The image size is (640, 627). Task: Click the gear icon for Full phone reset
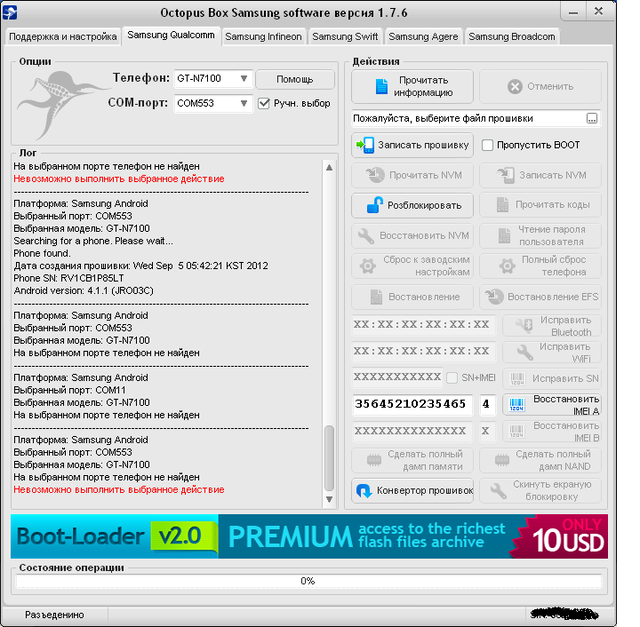(507, 266)
